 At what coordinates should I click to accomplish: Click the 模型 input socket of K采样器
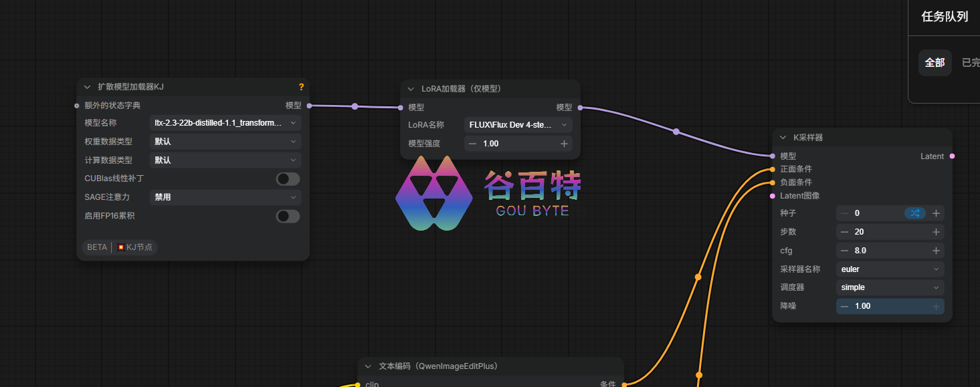[773, 156]
